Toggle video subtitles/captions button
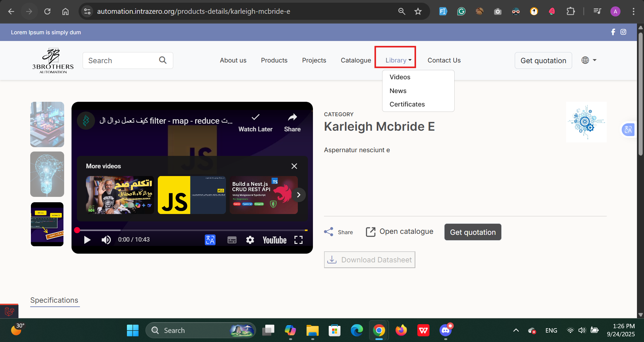 click(x=232, y=240)
